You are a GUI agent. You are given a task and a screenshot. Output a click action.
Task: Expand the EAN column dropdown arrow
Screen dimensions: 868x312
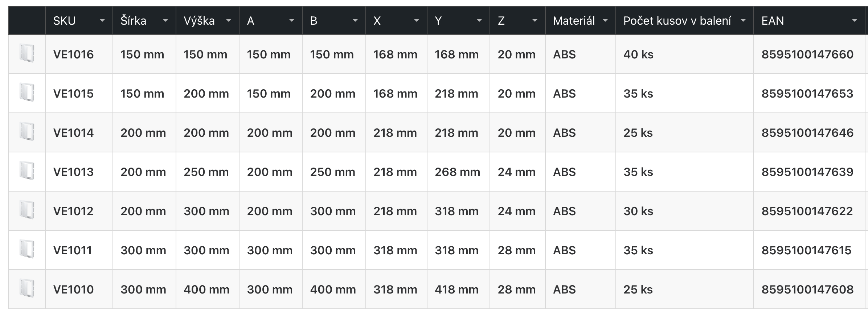(855, 21)
